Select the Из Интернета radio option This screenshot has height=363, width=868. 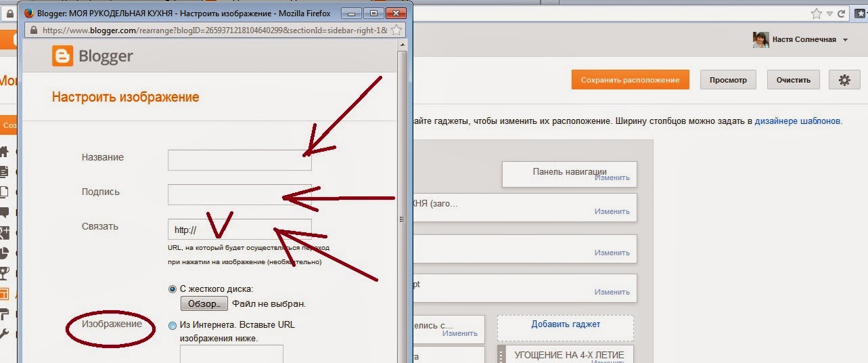[x=172, y=326]
